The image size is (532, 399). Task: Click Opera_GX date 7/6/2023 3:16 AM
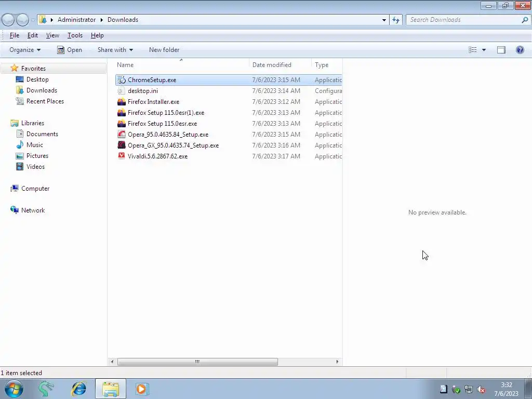tap(276, 145)
